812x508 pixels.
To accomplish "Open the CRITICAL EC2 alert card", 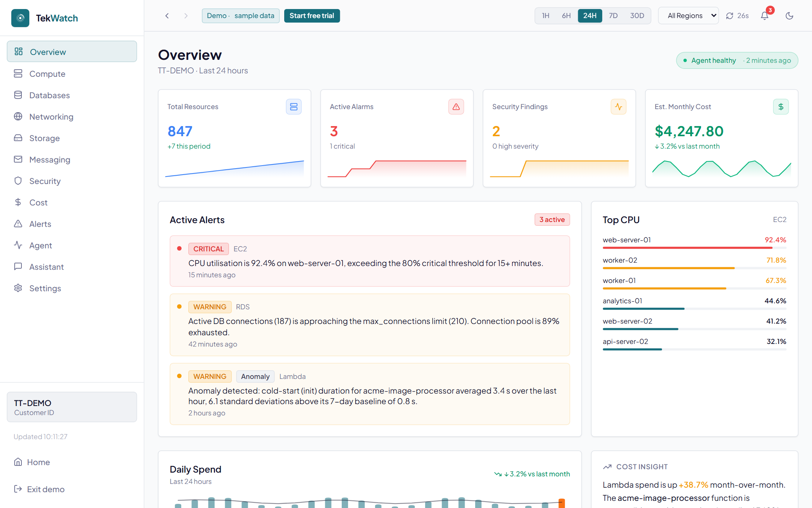I will [x=370, y=261].
